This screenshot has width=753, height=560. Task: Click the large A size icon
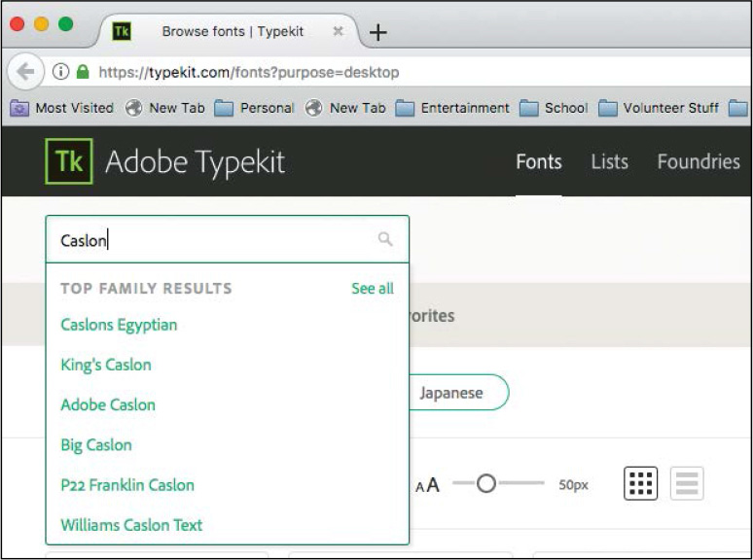point(433,485)
